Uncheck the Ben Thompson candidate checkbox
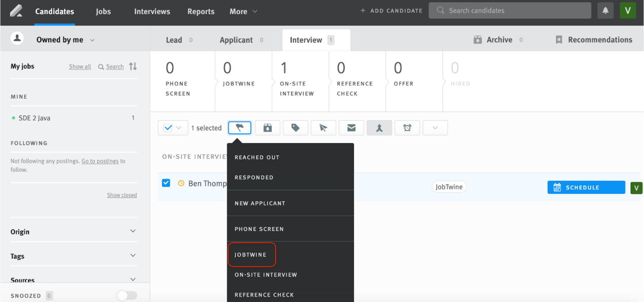 (166, 183)
